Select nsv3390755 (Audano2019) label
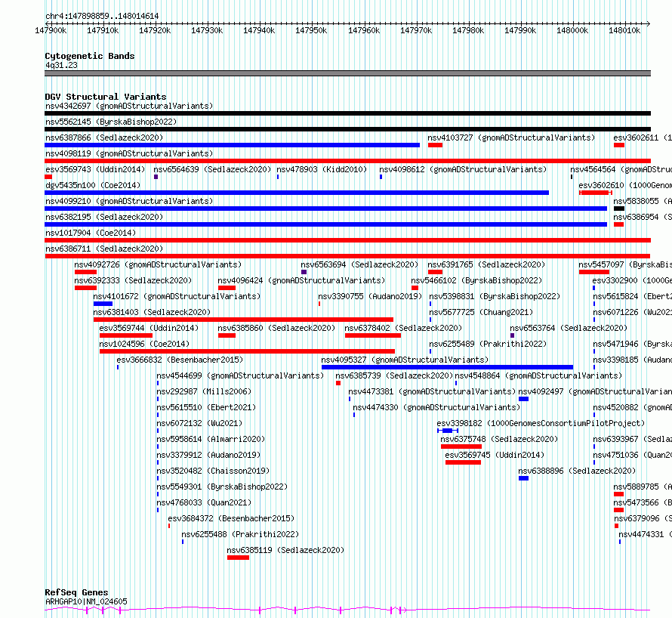The width and height of the screenshot is (672, 618). click(x=370, y=296)
